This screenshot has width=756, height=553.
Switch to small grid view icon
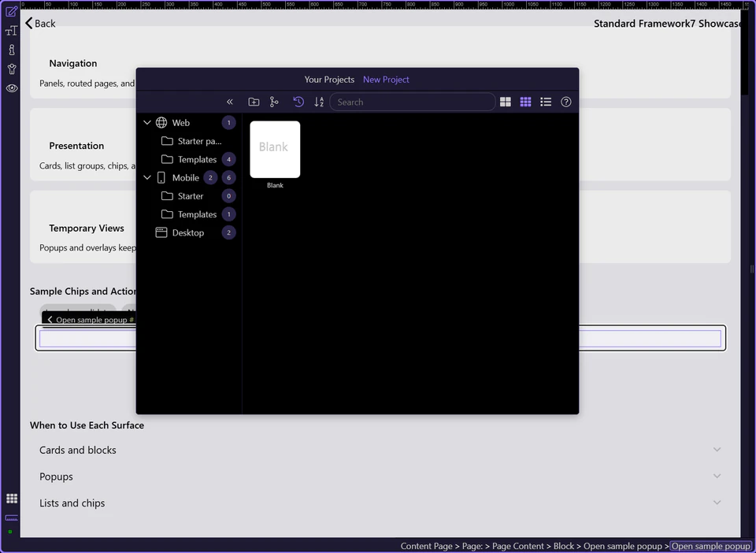[x=525, y=102]
